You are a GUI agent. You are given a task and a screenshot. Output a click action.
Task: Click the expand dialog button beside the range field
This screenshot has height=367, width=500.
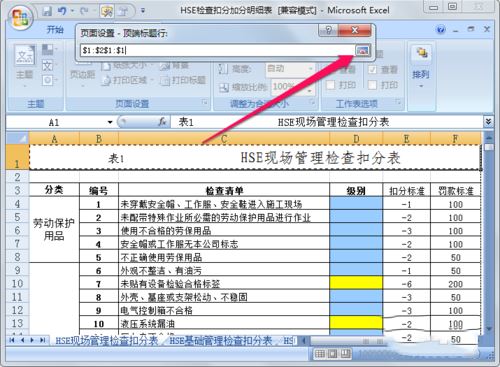pos(363,50)
